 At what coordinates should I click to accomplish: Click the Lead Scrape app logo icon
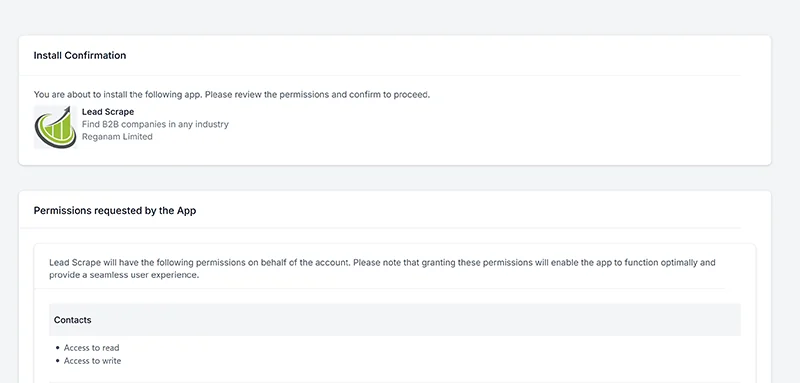click(55, 127)
